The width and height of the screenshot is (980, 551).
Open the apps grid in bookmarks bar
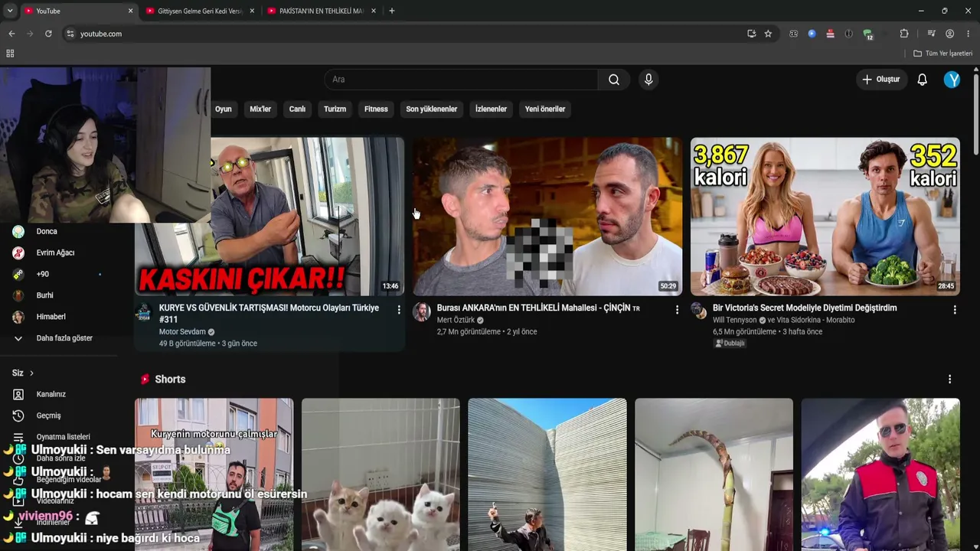click(x=10, y=54)
